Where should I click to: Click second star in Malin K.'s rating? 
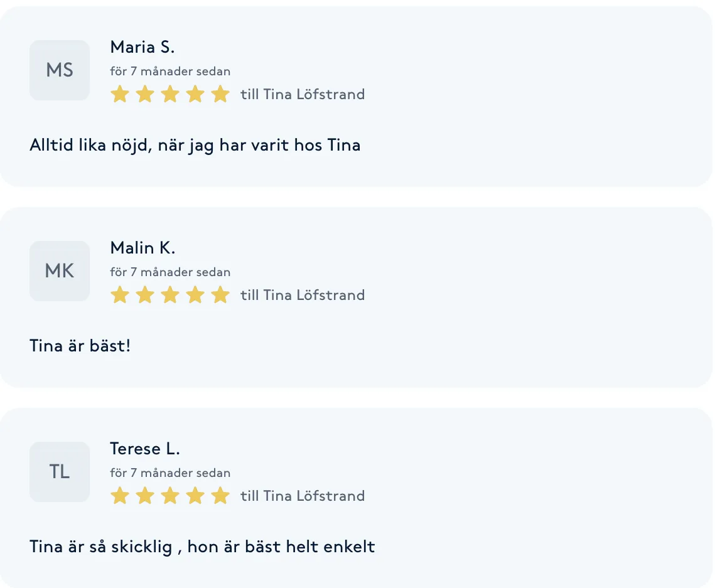[x=145, y=296]
